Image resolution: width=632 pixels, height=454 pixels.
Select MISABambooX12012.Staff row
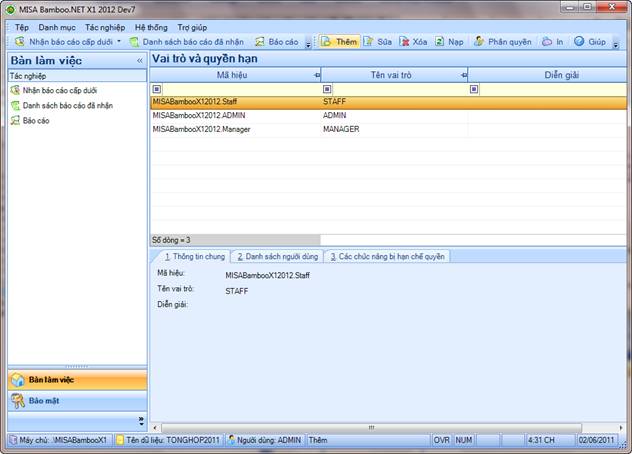389,102
